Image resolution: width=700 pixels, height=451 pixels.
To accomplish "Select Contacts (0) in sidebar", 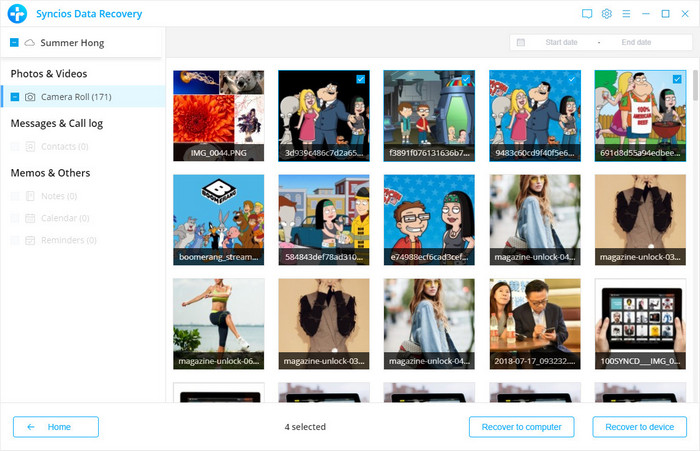I will (65, 146).
